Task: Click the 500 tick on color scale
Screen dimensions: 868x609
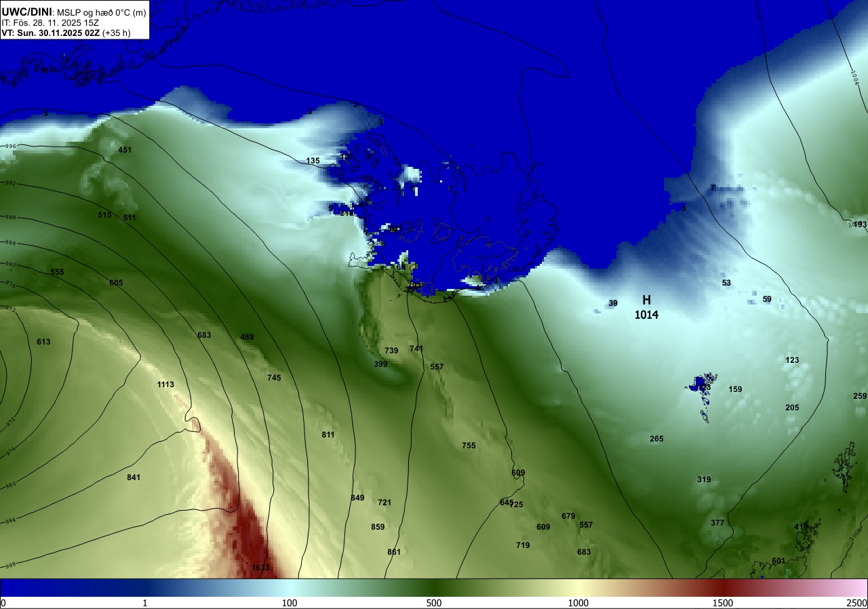Action: click(434, 603)
